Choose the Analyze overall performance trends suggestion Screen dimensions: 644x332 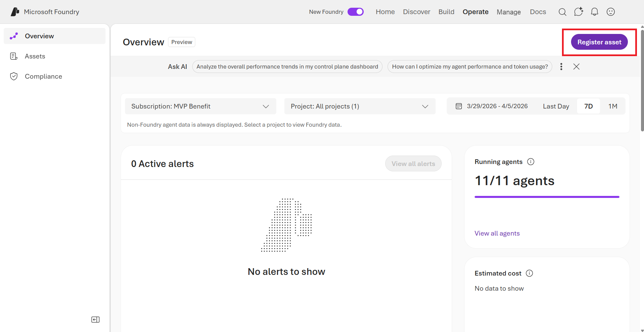coord(287,67)
